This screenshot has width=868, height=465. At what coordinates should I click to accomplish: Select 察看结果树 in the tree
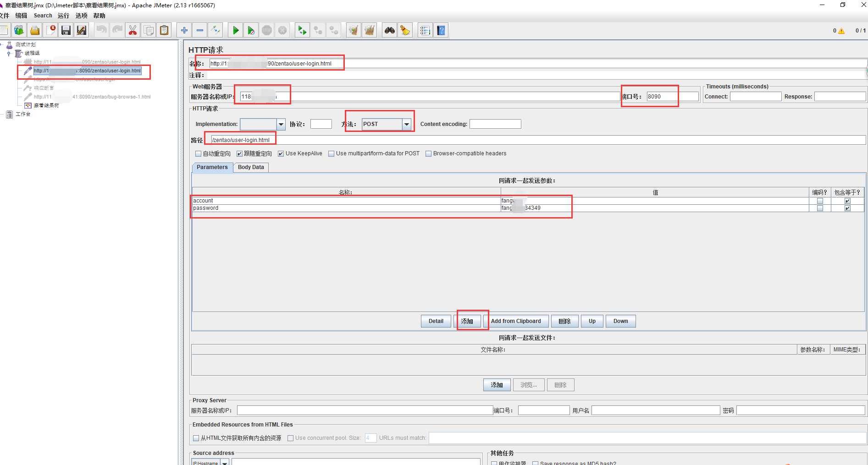[46, 105]
